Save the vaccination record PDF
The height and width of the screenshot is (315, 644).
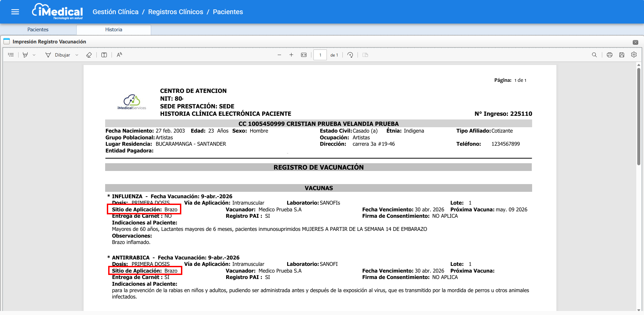pos(621,55)
